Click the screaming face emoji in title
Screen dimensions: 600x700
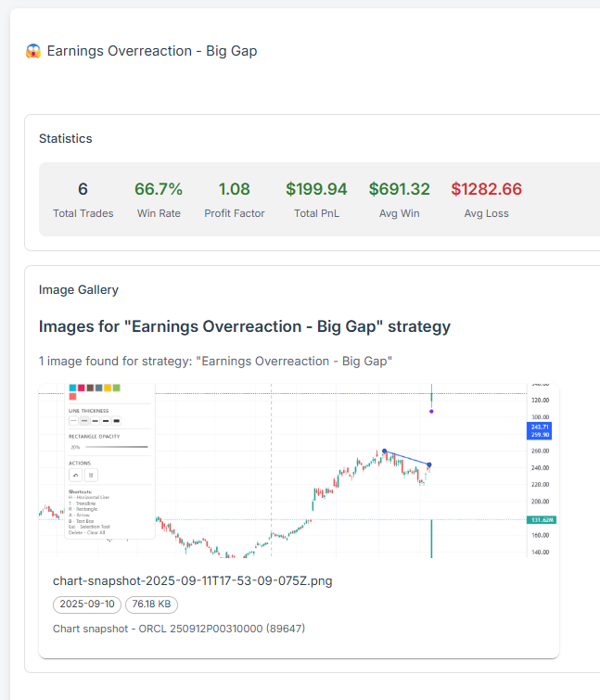[x=32, y=51]
